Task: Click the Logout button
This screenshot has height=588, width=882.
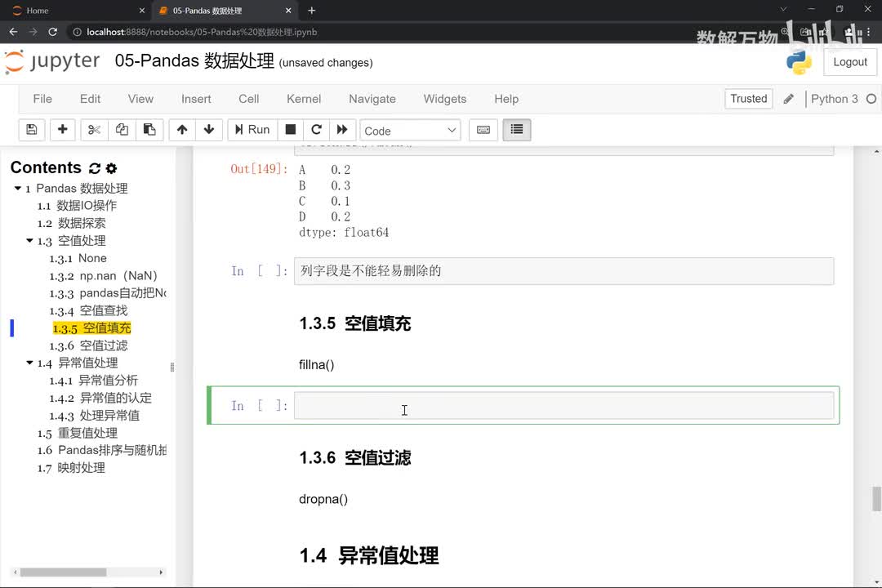Action: pyautogui.click(x=850, y=62)
